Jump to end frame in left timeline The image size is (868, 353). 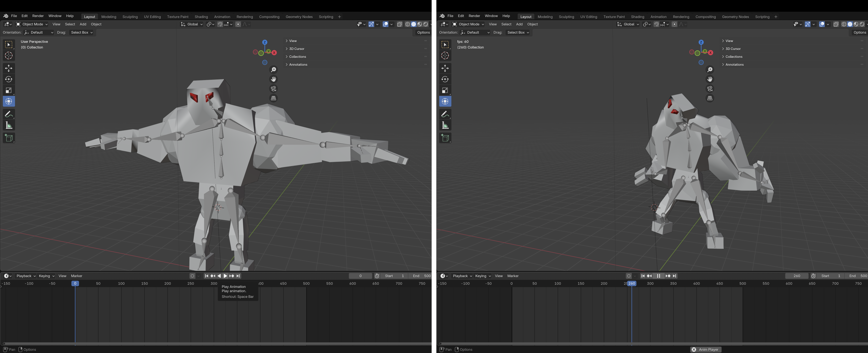tap(238, 276)
